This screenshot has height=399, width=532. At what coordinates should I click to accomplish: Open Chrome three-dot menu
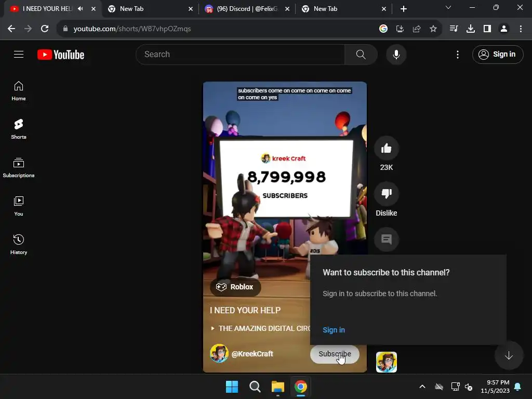coord(521,29)
